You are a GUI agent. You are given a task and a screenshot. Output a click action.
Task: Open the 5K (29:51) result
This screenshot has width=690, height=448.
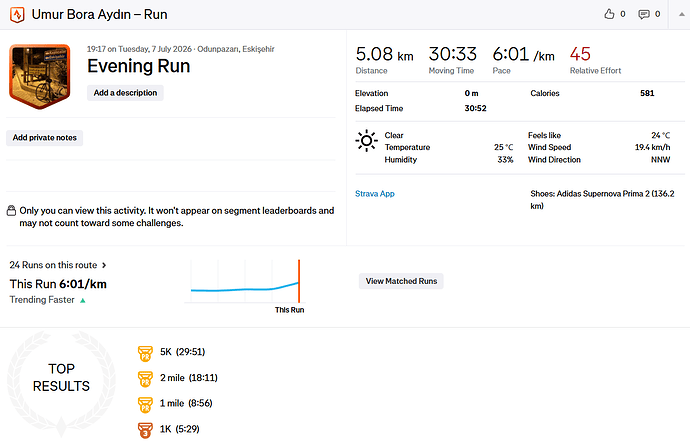182,352
